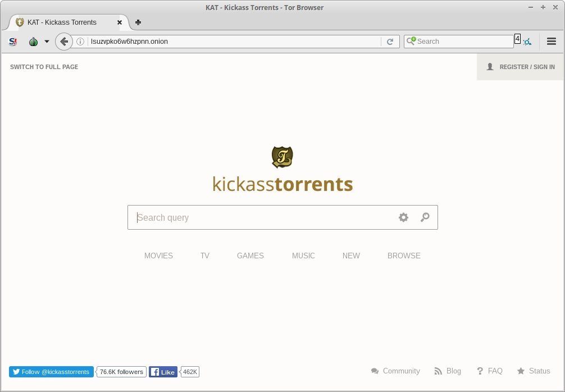Open a new tab with plus button

pos(138,22)
